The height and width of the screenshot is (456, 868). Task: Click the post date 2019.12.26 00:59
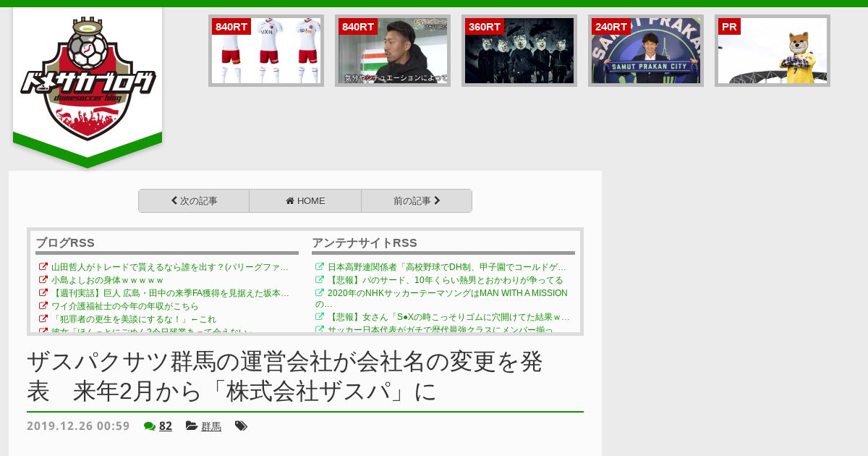(x=78, y=426)
